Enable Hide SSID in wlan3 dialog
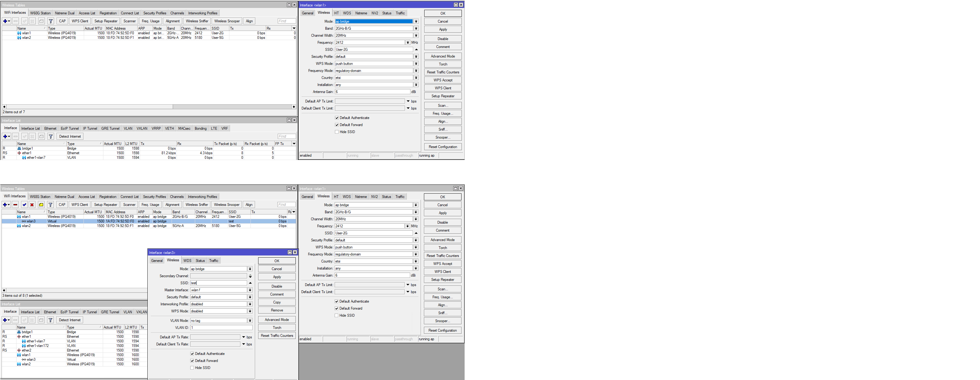 pyautogui.click(x=192, y=368)
